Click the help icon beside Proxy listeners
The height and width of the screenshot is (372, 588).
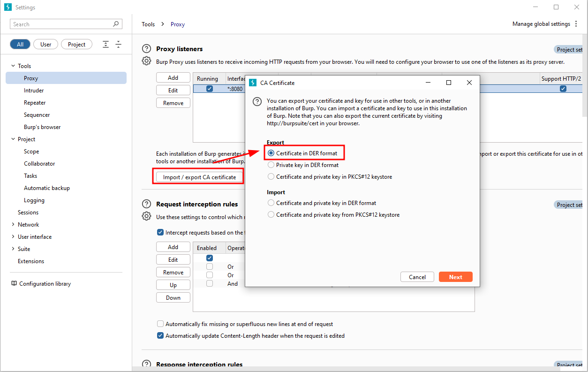pos(147,49)
